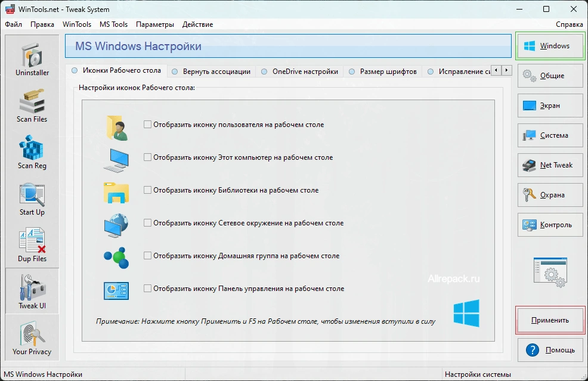Select the 'Система' settings category
Image resolution: width=588 pixels, height=381 pixels.
pyautogui.click(x=550, y=135)
